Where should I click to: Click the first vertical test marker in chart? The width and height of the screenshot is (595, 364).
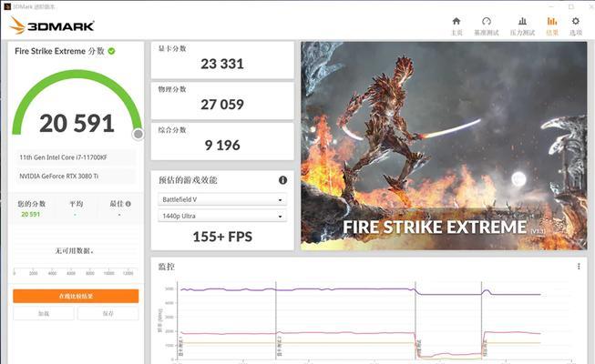coord(276,320)
